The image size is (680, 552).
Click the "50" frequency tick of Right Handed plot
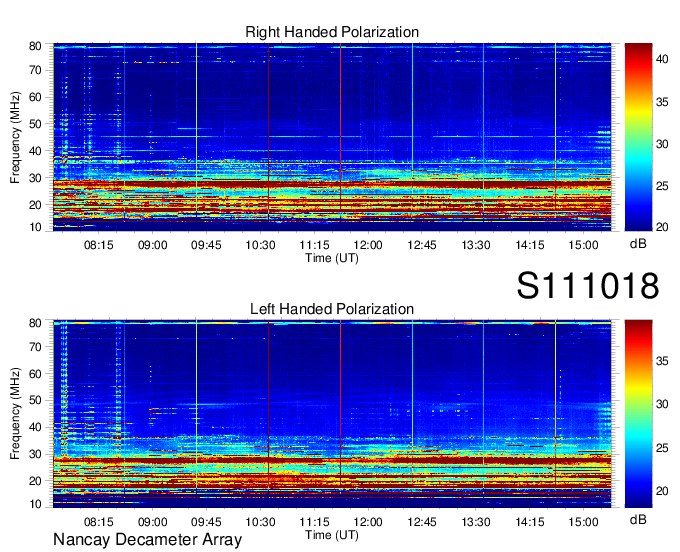point(36,124)
